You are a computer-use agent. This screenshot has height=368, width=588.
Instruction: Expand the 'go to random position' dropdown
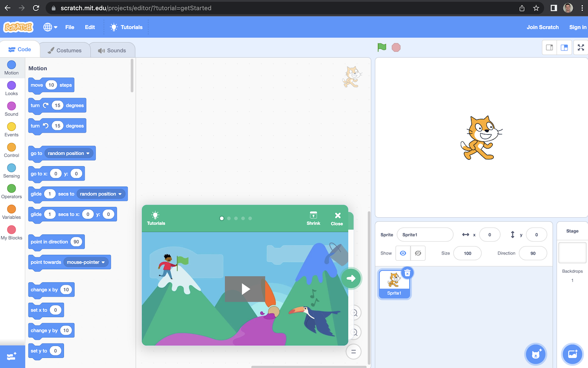(x=88, y=153)
